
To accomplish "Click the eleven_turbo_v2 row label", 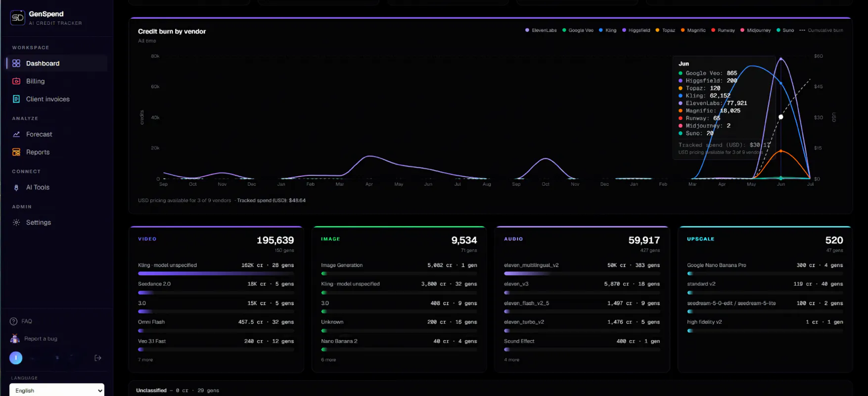I will (524, 322).
